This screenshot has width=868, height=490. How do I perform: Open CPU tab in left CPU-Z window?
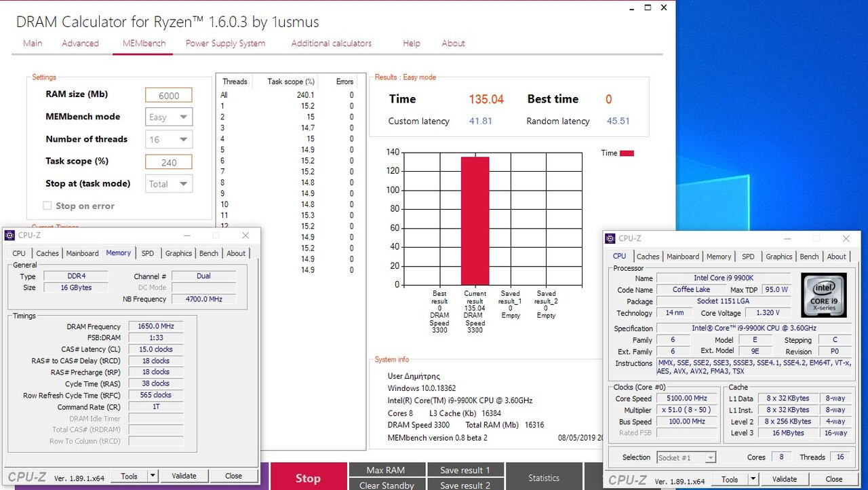pos(19,253)
